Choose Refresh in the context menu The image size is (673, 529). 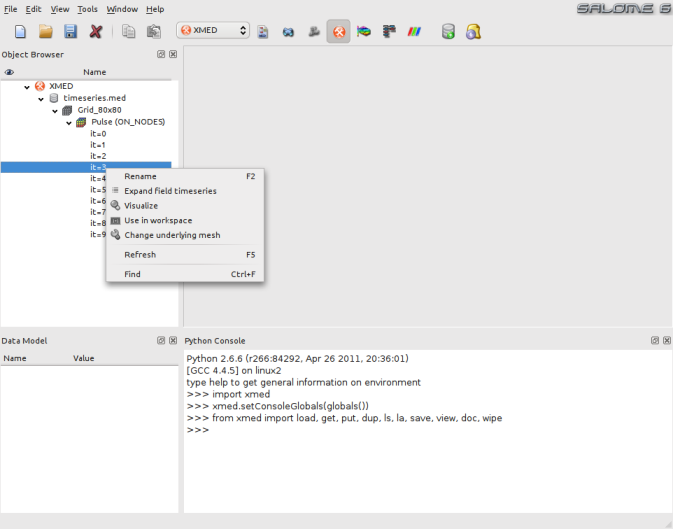(185, 255)
